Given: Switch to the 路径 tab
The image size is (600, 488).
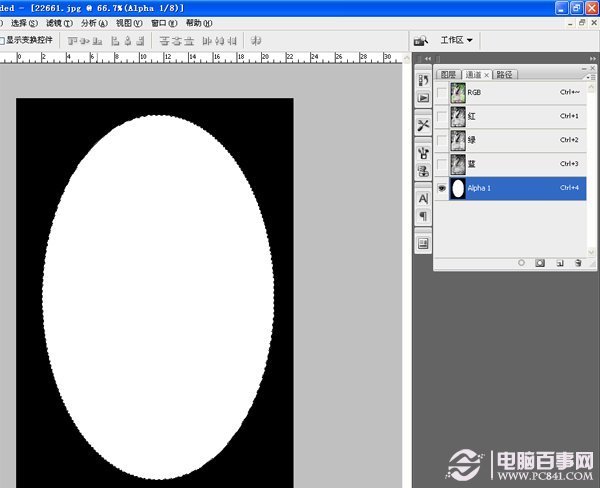Looking at the screenshot, I should (x=504, y=74).
